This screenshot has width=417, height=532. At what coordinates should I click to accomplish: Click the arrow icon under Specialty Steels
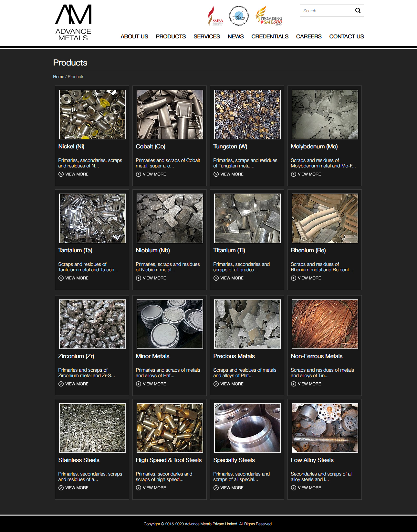click(x=216, y=488)
